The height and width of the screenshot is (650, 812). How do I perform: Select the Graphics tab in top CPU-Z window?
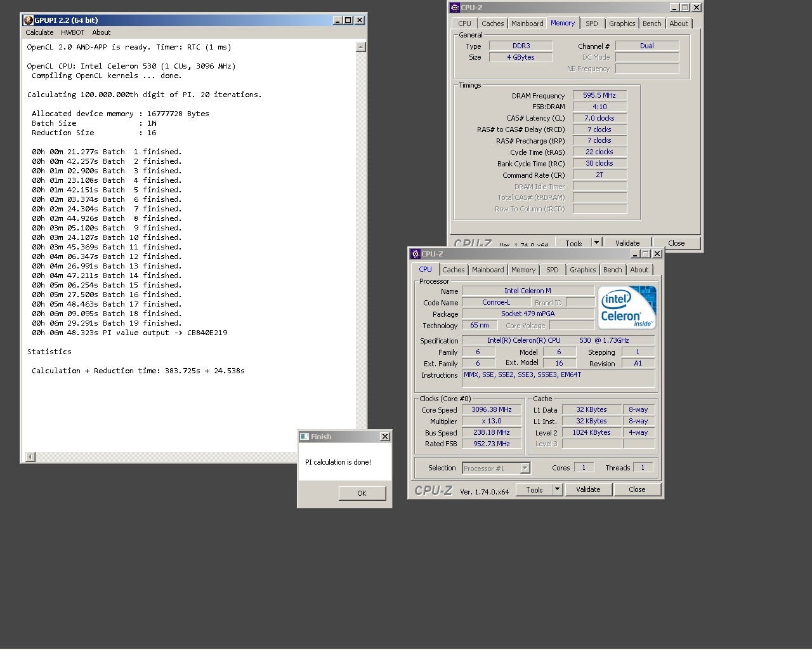coord(622,23)
